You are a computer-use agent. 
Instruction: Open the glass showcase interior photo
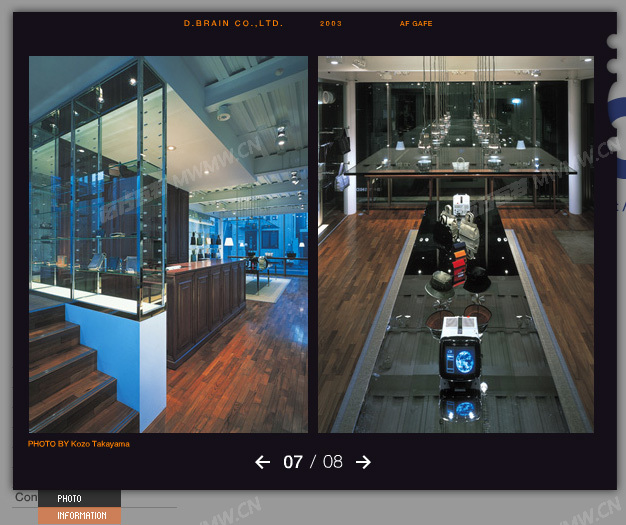click(168, 244)
